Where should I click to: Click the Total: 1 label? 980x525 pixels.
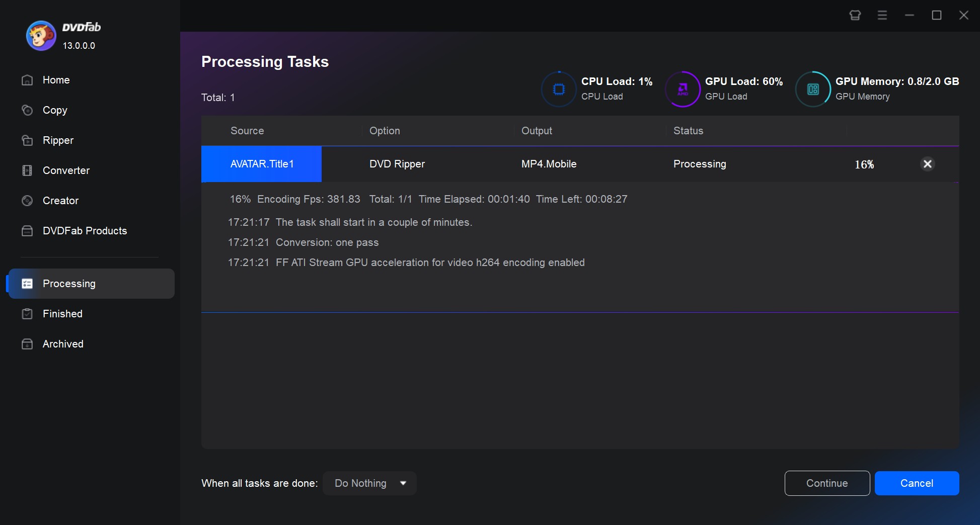pos(218,98)
